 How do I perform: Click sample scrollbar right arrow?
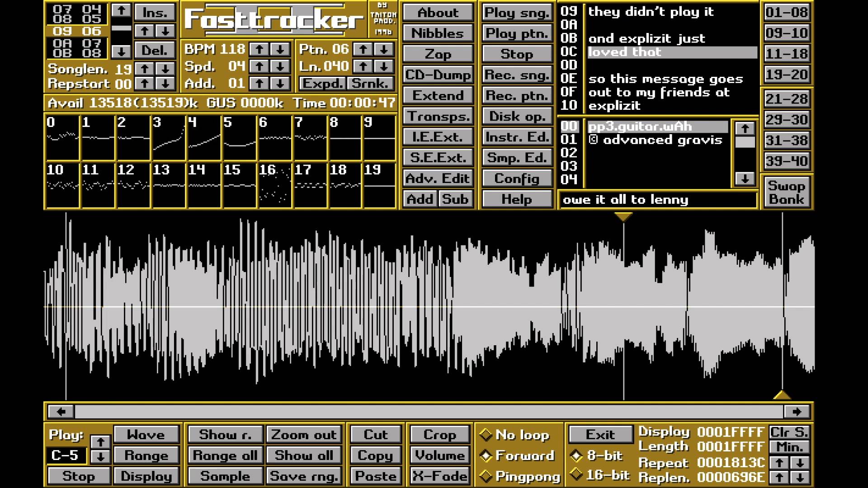tap(796, 412)
